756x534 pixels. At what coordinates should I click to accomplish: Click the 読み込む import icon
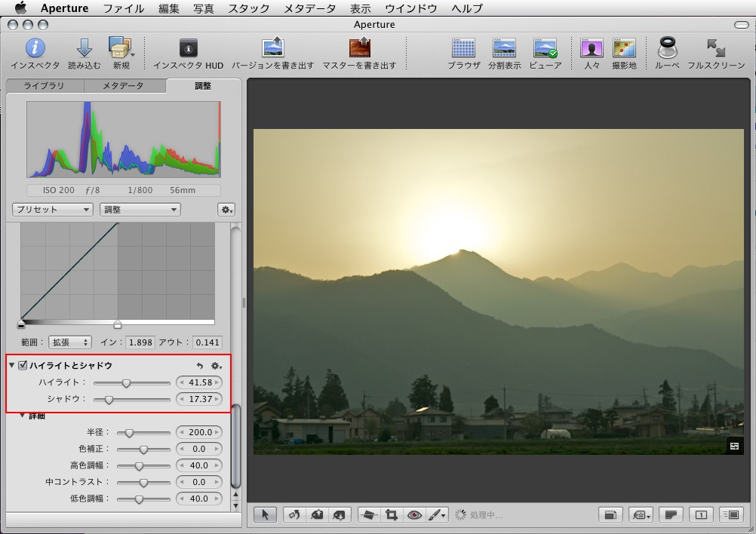pyautogui.click(x=84, y=48)
